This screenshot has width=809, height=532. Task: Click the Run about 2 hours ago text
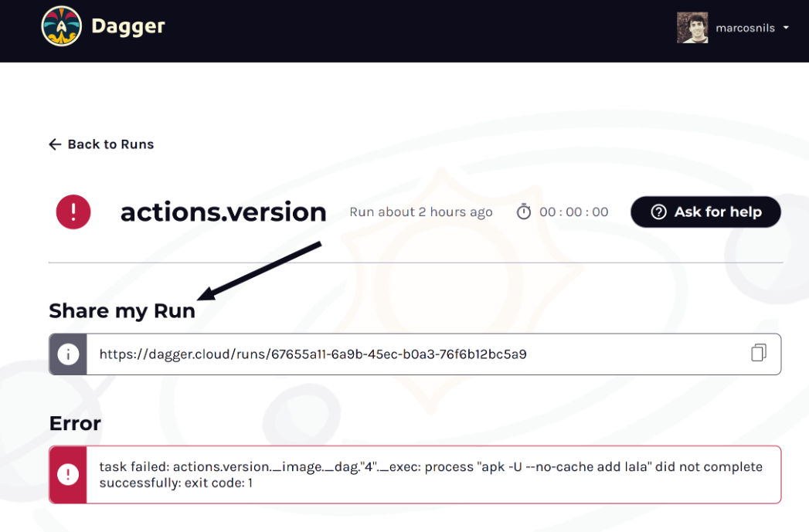tap(421, 212)
